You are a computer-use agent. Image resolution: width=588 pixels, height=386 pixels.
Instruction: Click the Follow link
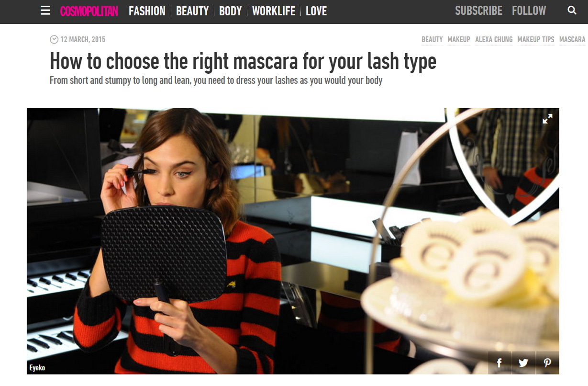pos(529,11)
